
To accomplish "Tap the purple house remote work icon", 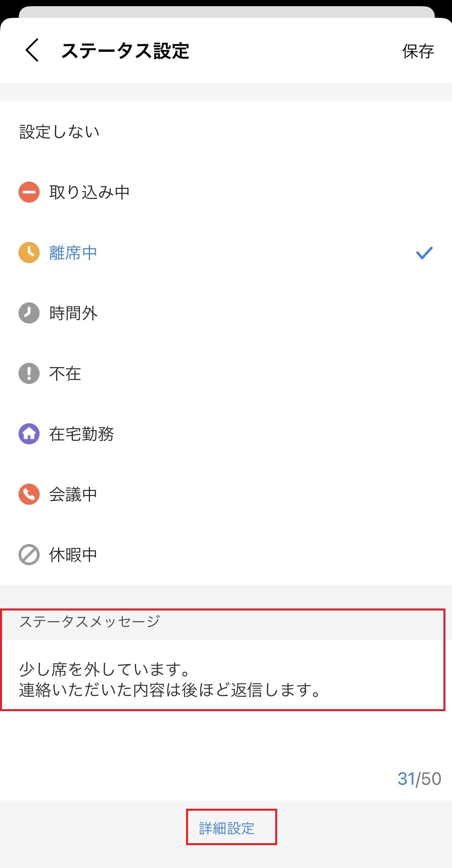I will point(29,434).
